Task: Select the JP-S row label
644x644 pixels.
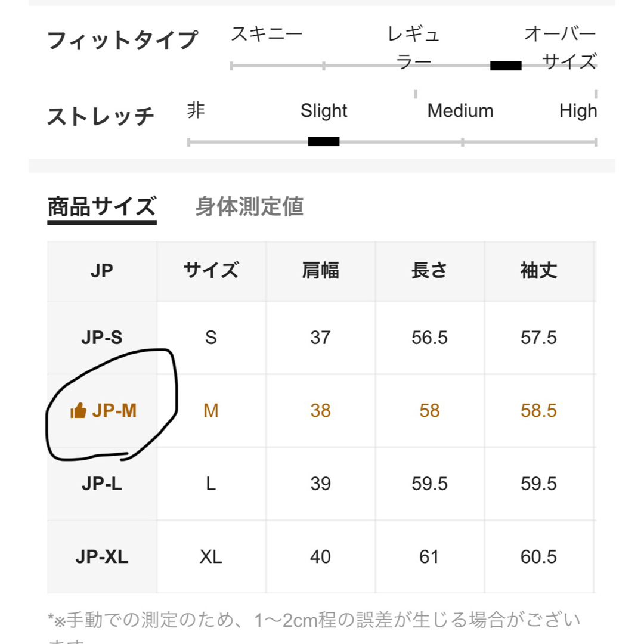Action: (x=102, y=338)
